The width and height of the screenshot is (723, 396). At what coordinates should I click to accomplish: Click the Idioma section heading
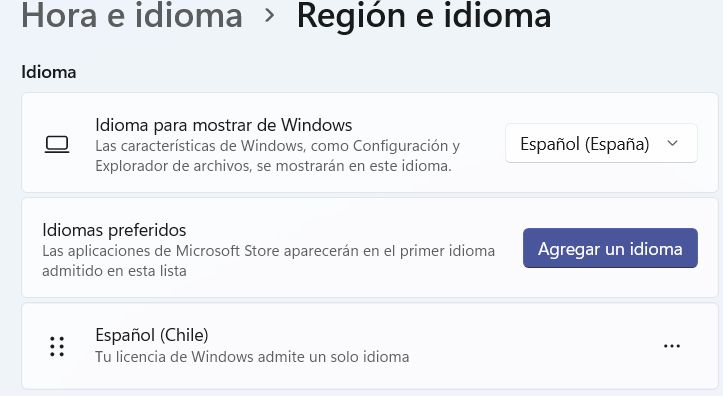(x=48, y=72)
